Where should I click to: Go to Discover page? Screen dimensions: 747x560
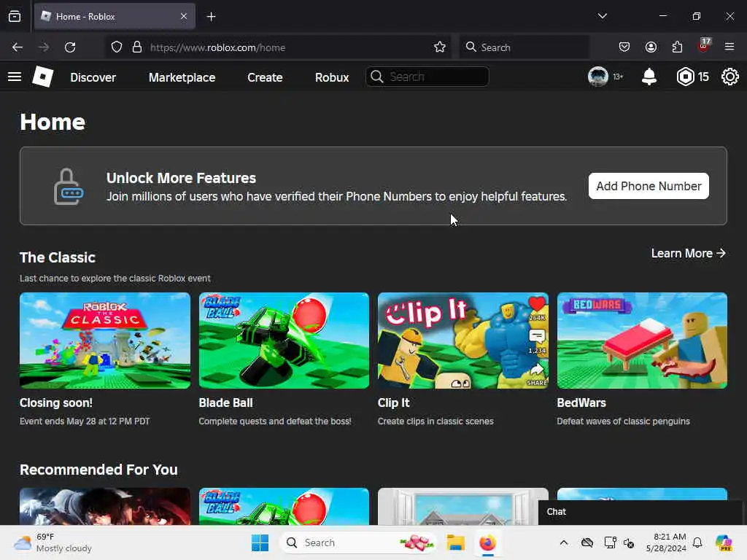point(93,77)
